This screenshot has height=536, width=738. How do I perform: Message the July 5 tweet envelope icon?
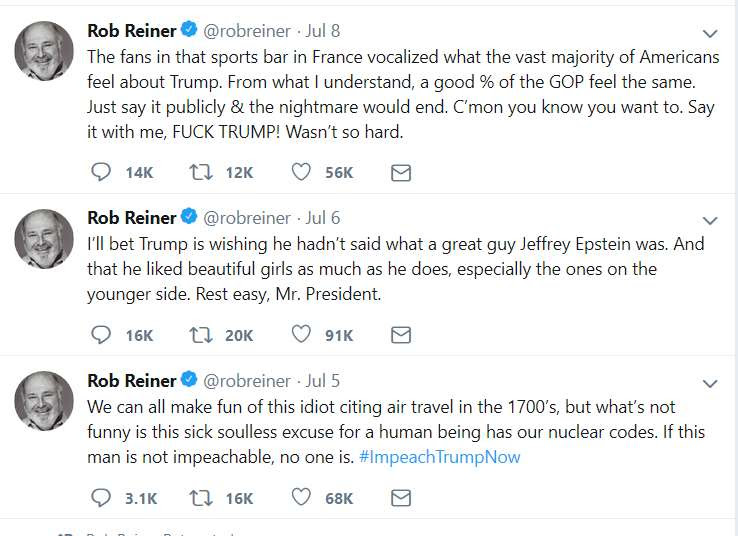[x=400, y=497]
